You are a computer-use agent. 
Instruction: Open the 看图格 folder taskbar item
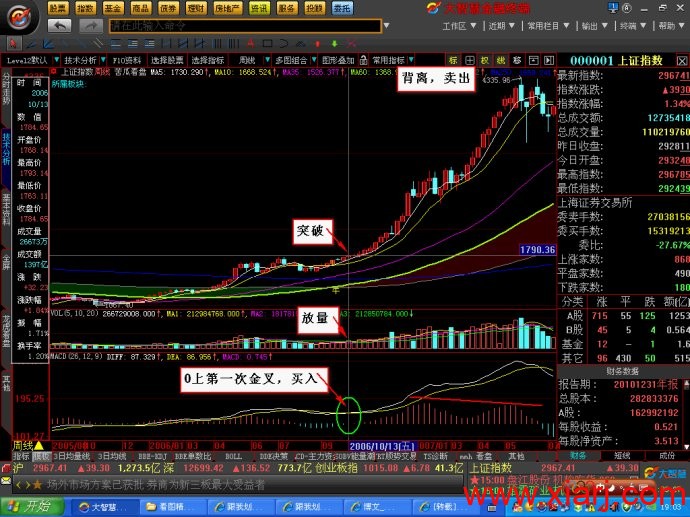(x=173, y=507)
